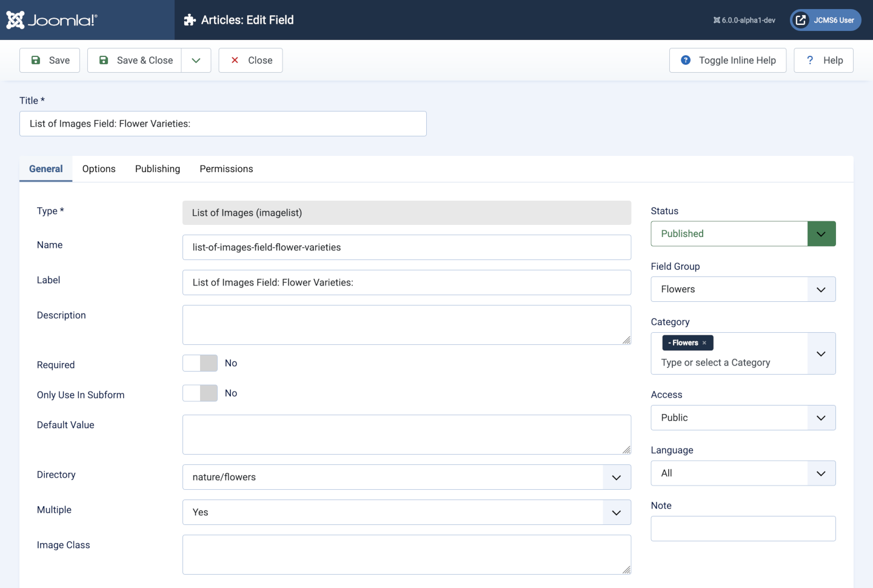This screenshot has height=588, width=873.
Task: Open the Publishing tab
Action: click(158, 169)
